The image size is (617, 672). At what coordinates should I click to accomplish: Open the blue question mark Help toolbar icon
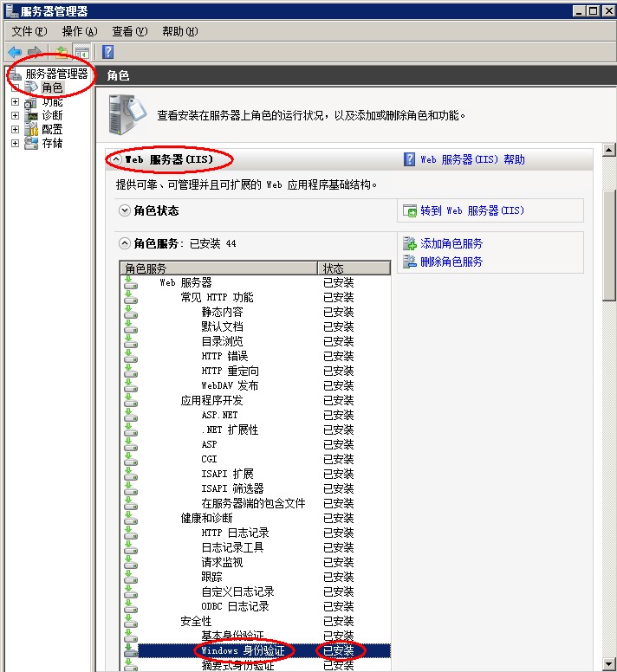[108, 52]
